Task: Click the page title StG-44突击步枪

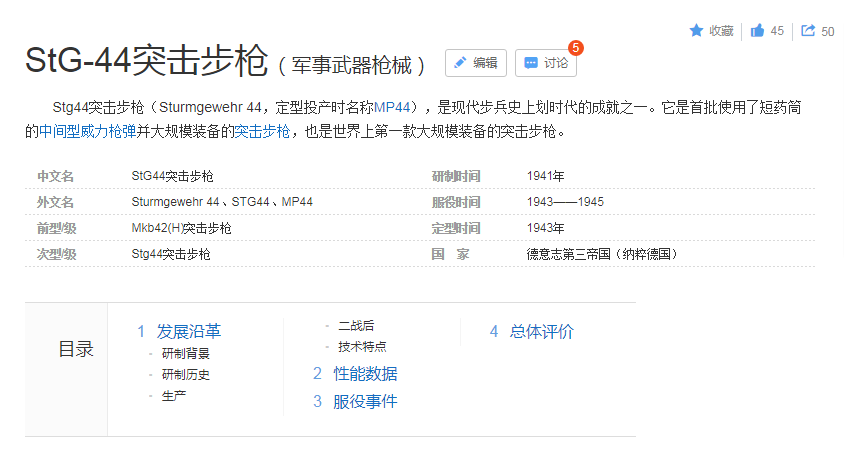Action: [x=146, y=60]
